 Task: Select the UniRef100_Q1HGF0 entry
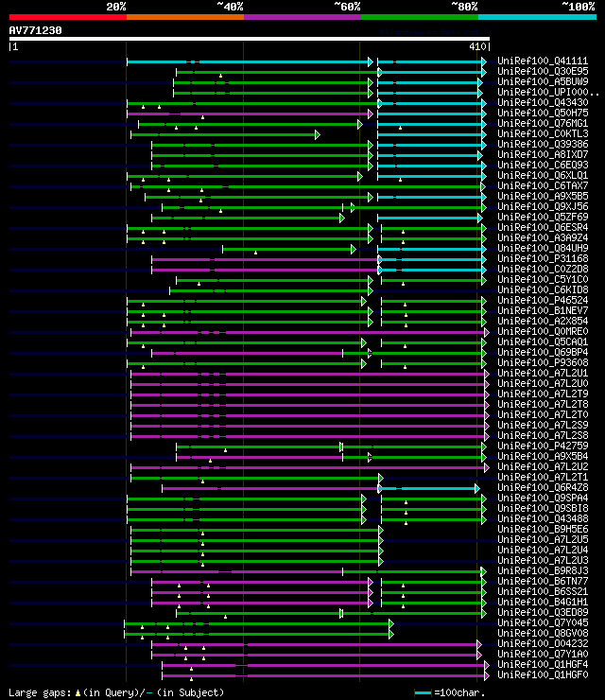click(x=543, y=675)
